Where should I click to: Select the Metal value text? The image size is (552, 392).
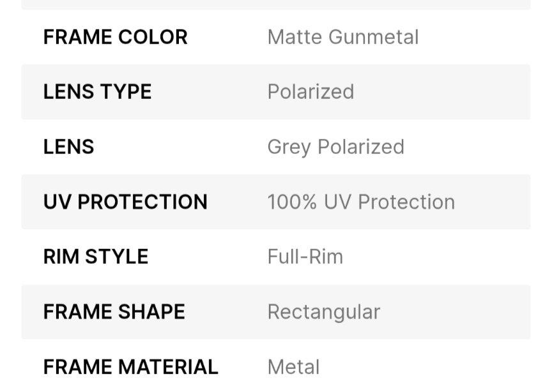293,367
